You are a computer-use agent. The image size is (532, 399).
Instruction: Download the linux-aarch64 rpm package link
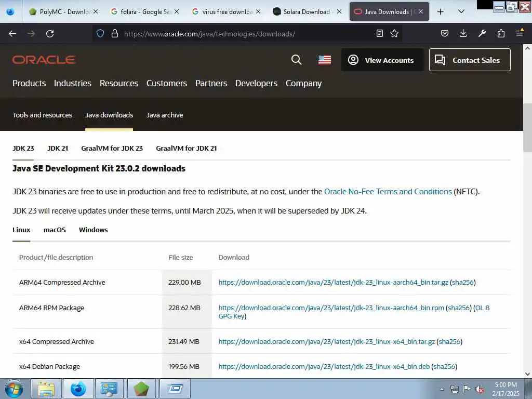point(331,308)
